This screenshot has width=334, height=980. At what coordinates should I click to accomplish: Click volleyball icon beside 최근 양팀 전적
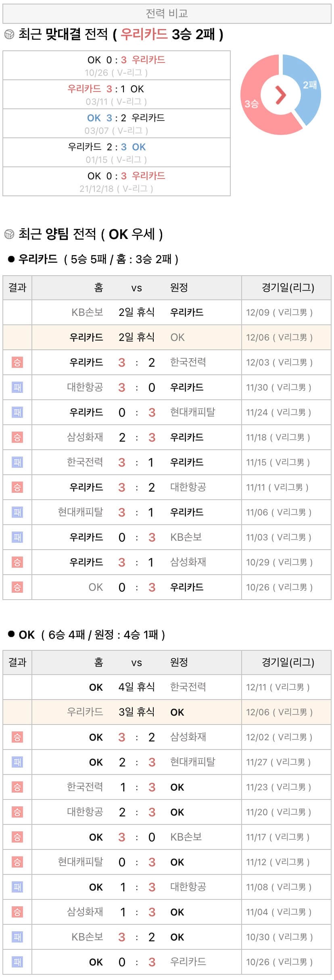point(9,234)
